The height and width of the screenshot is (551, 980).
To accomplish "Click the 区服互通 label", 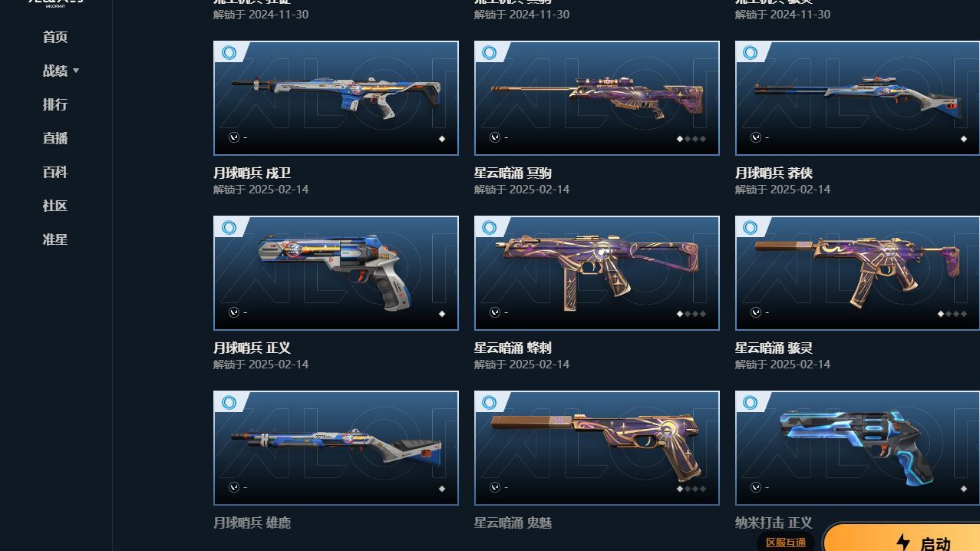I will (786, 543).
